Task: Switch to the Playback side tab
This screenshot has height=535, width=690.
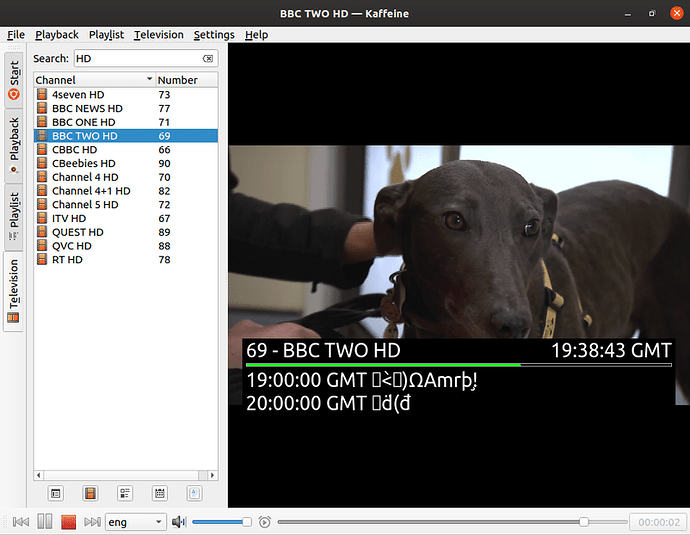Action: click(14, 145)
